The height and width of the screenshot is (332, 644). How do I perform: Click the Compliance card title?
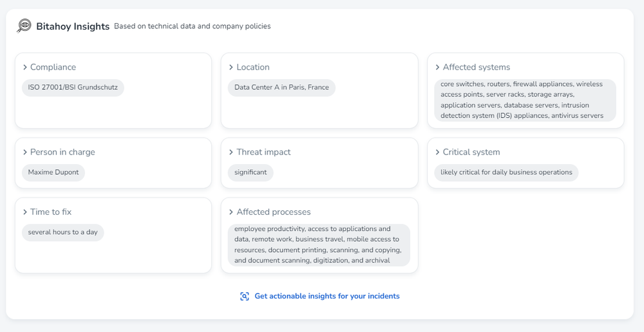(x=53, y=68)
